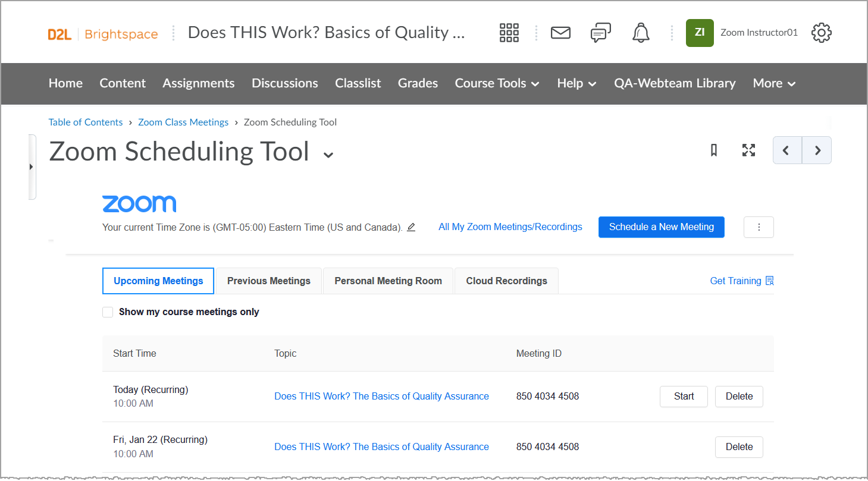Start today's recurring meeting
Screen dimensions: 868x481
click(684, 397)
